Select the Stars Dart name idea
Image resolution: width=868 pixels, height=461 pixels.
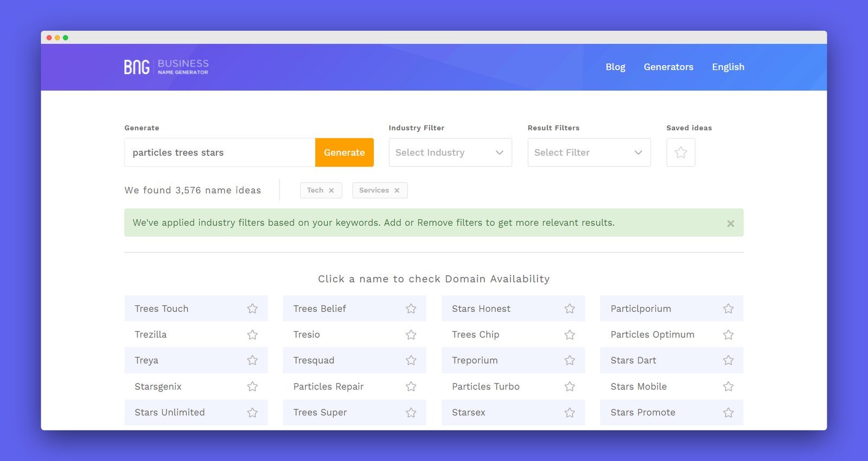tap(633, 360)
